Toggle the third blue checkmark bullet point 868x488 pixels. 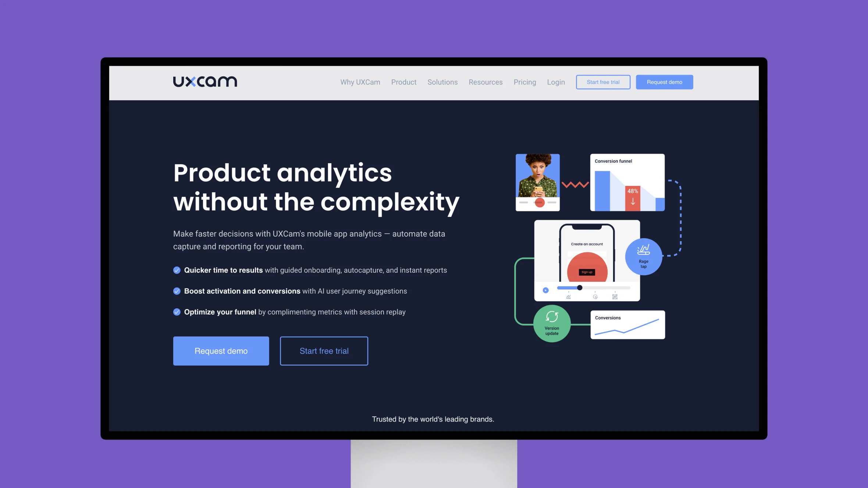(177, 312)
